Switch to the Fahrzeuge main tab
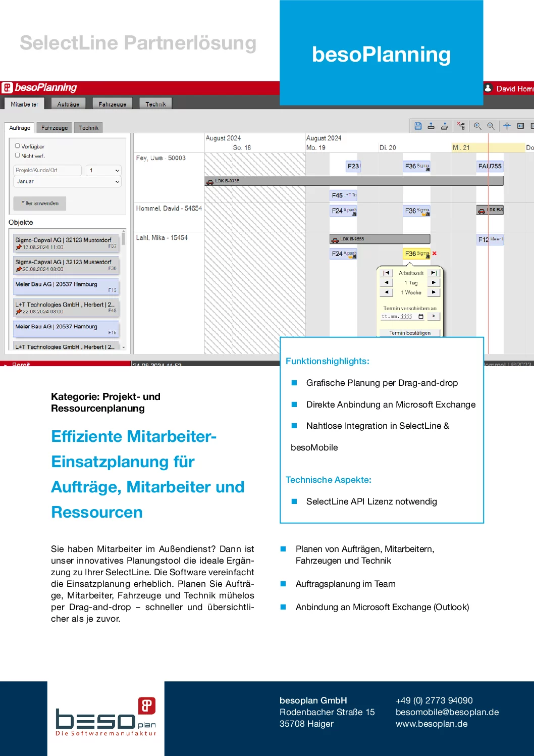This screenshot has height=756, width=534. point(113,104)
